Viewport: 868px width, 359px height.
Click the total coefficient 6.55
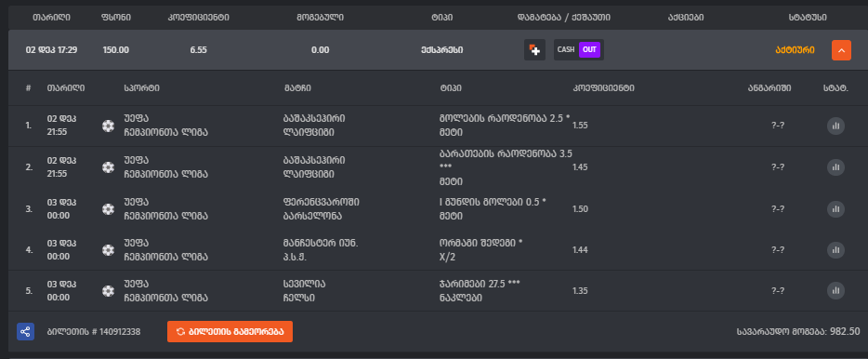[198, 50]
